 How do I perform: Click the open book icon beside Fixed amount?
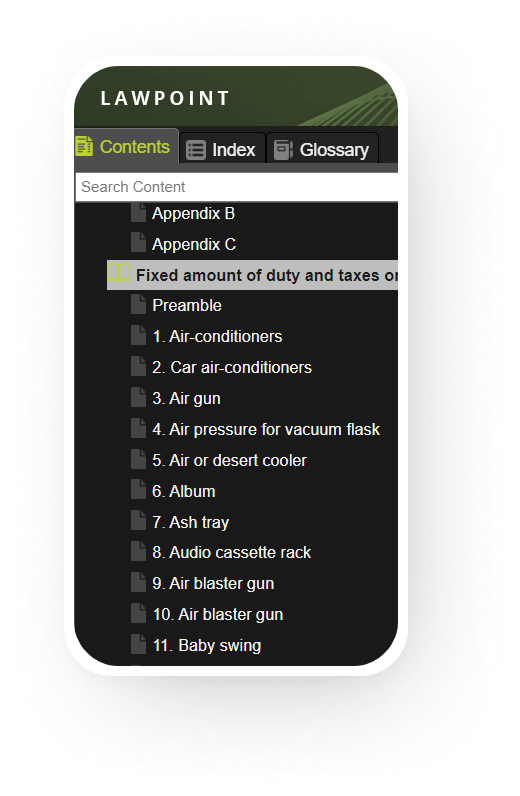tap(119, 273)
